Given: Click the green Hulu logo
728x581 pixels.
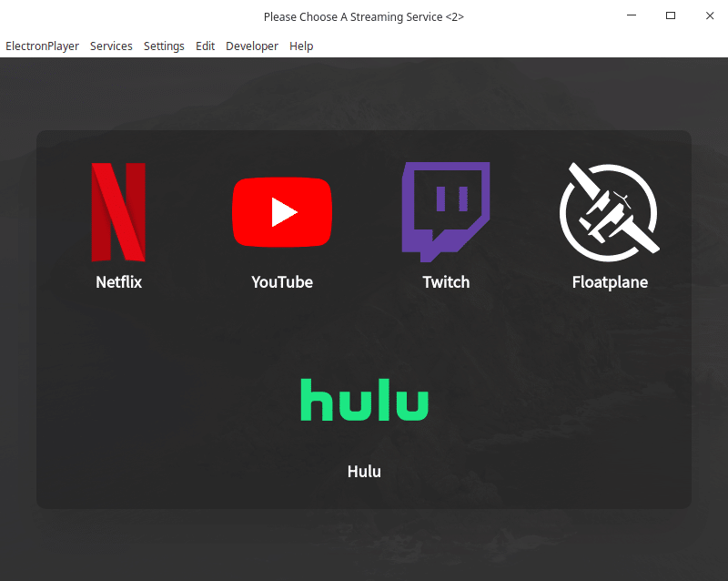Looking at the screenshot, I should pyautogui.click(x=364, y=400).
